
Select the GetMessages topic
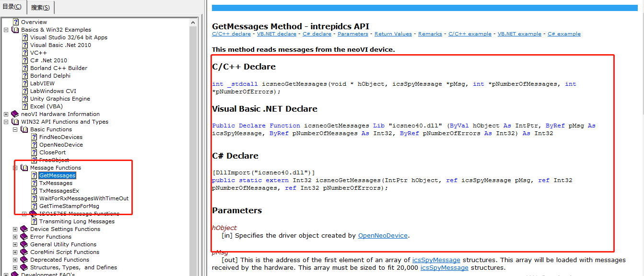[58, 175]
